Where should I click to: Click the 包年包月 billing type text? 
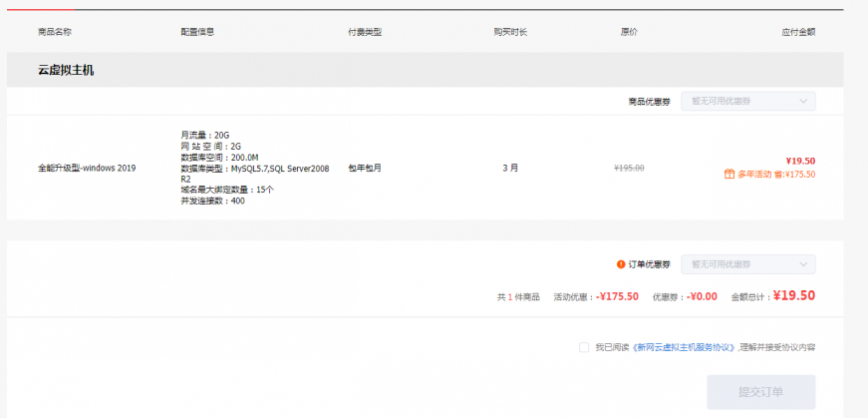click(x=364, y=168)
